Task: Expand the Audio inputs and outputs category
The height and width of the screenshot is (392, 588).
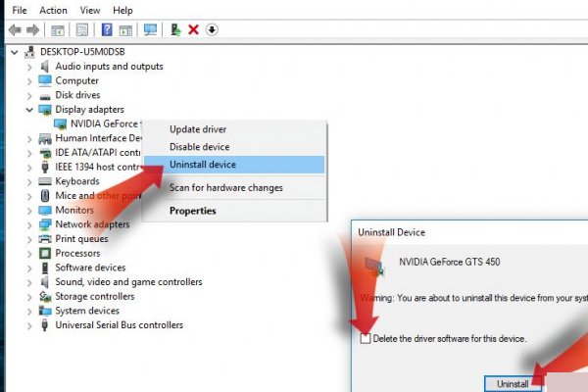Action: coord(29,67)
